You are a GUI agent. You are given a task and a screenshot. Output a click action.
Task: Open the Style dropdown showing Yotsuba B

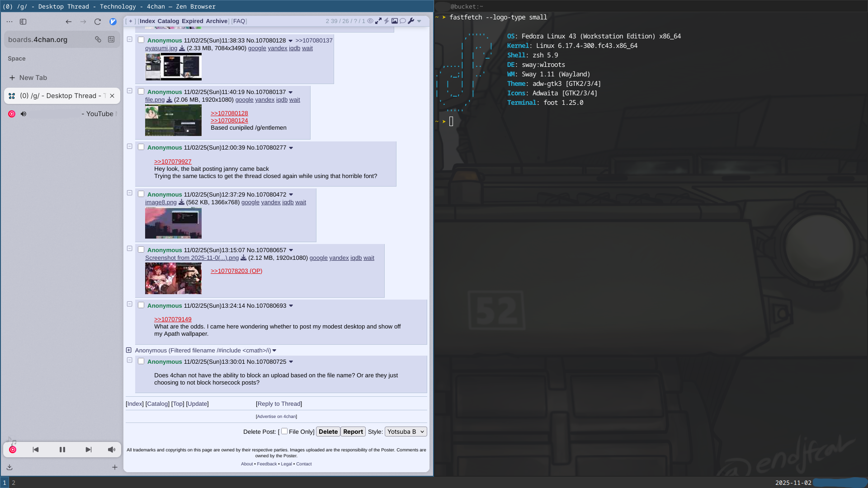pyautogui.click(x=406, y=432)
